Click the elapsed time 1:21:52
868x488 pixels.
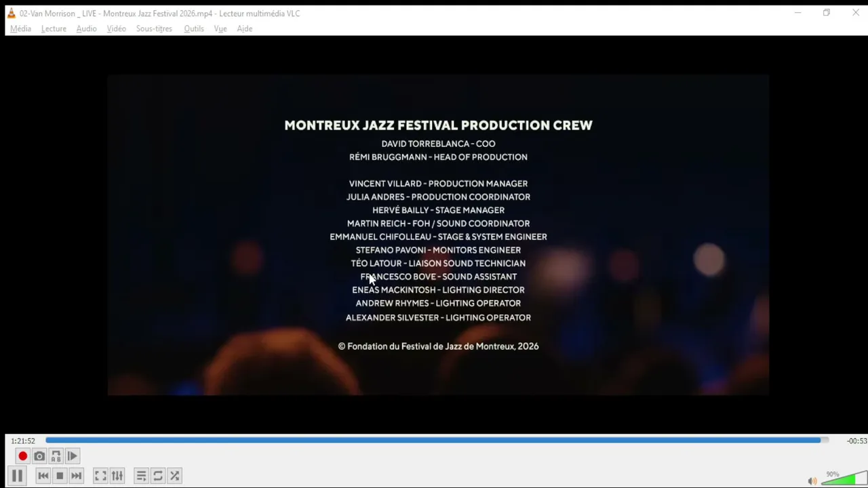point(23,441)
